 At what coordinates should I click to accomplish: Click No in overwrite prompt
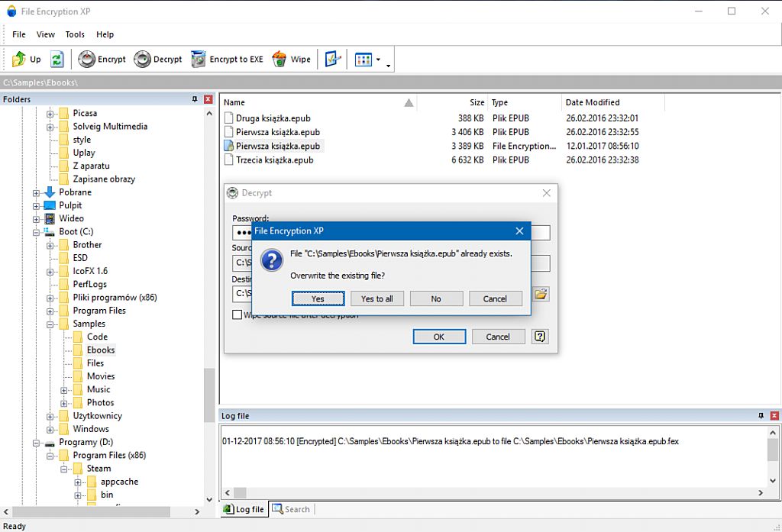(436, 298)
